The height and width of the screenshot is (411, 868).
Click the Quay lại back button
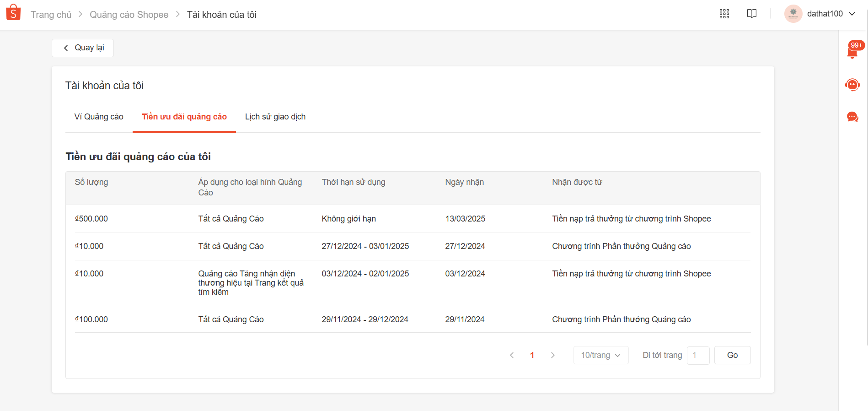83,48
